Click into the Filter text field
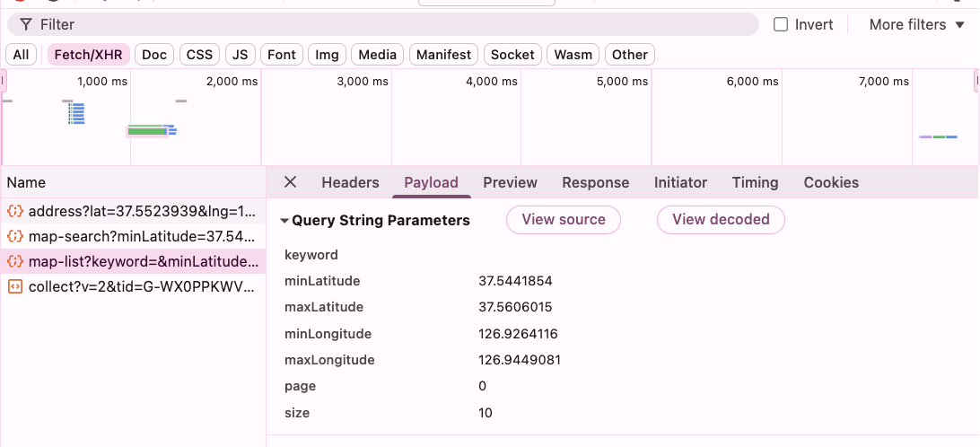This screenshot has height=447, width=980. (395, 24)
